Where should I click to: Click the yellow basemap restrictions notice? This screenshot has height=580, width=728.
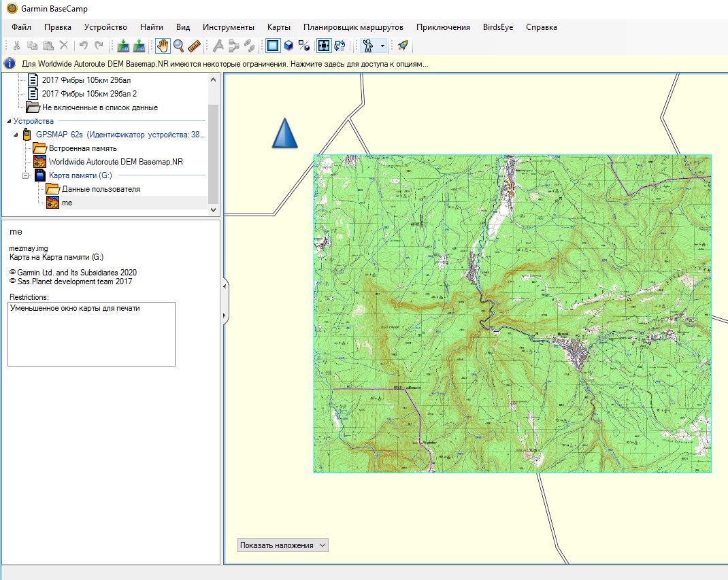(x=225, y=64)
